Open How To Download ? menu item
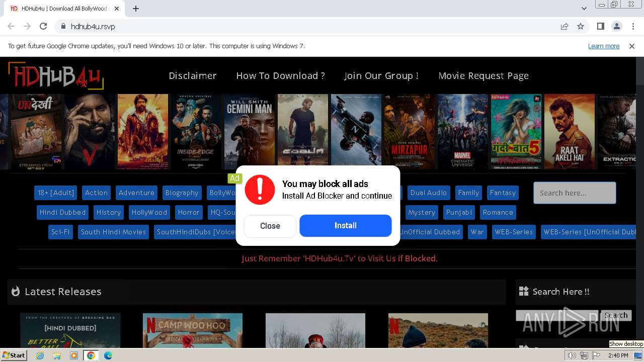 280,75
